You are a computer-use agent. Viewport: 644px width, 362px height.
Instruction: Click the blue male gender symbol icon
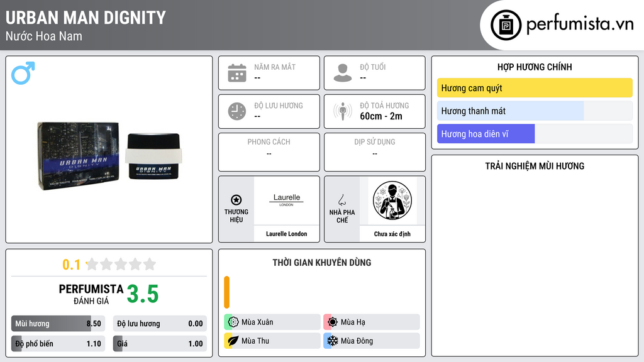click(23, 73)
